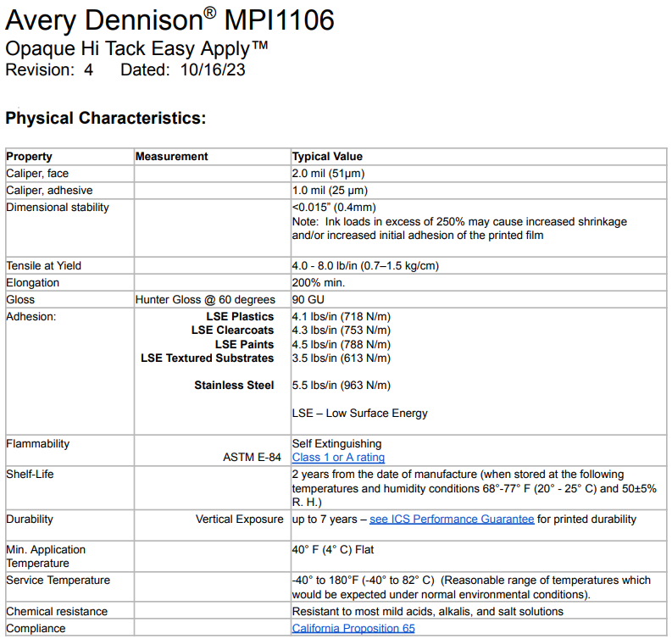Click the Opaque Hi Tack Easy Apply subtitle
The height and width of the screenshot is (639, 672).
136,49
